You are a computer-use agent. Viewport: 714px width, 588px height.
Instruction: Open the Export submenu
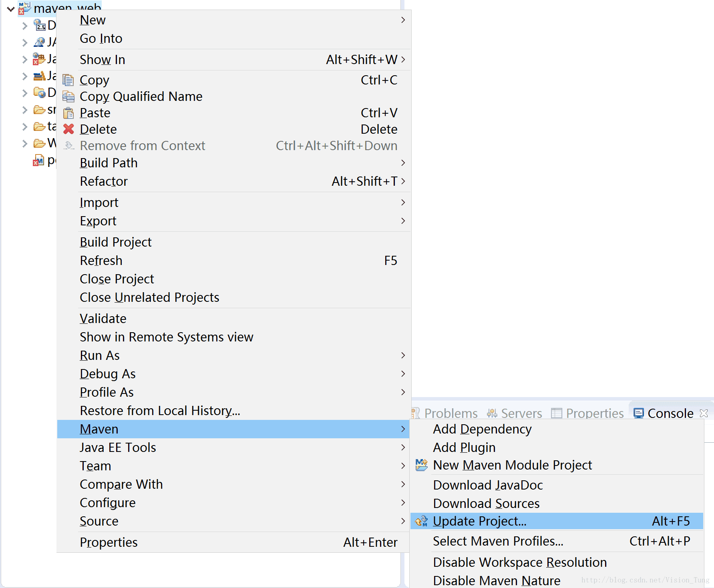(234, 221)
